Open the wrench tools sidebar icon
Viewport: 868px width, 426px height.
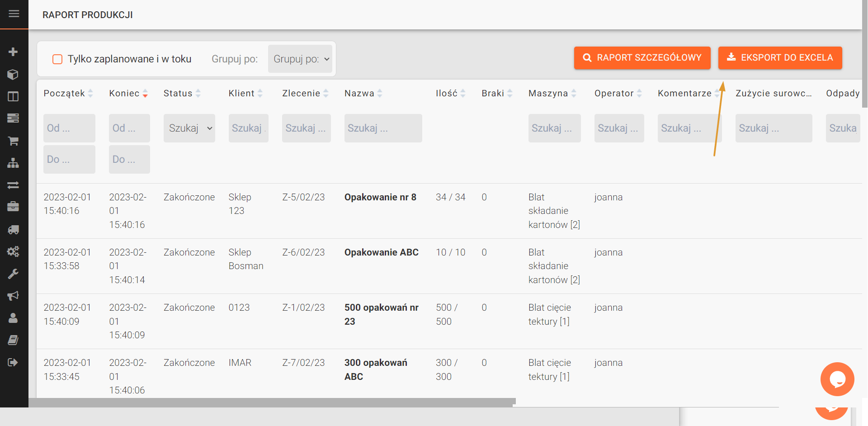(x=13, y=274)
